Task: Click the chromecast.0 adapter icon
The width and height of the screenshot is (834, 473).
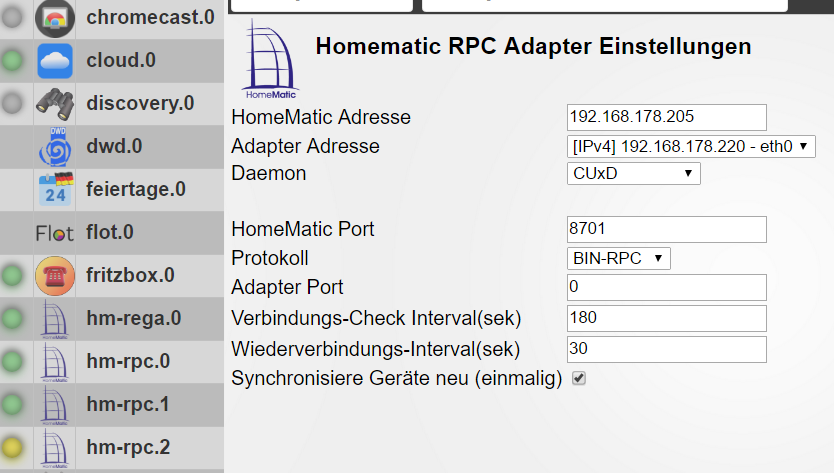Action: [55, 17]
